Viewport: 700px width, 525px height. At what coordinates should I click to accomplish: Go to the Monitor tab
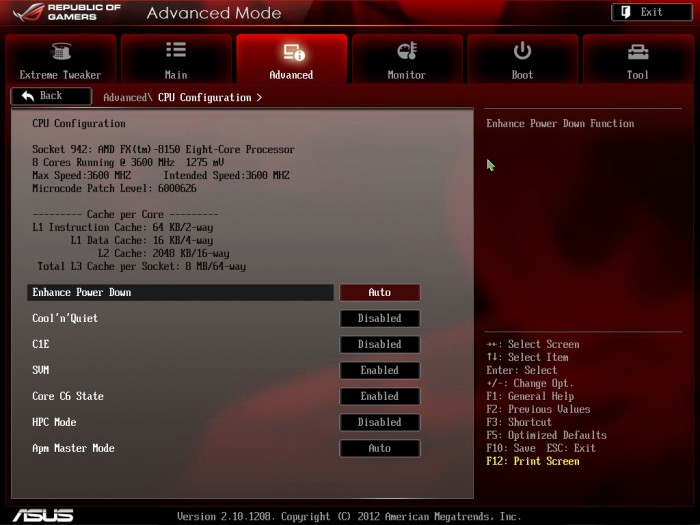pos(407,58)
